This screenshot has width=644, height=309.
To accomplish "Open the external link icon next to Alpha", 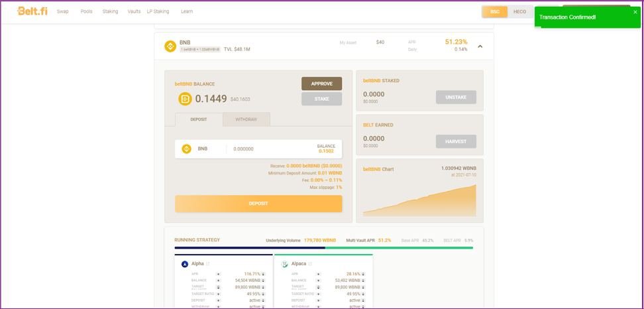I will pyautogui.click(x=207, y=264).
